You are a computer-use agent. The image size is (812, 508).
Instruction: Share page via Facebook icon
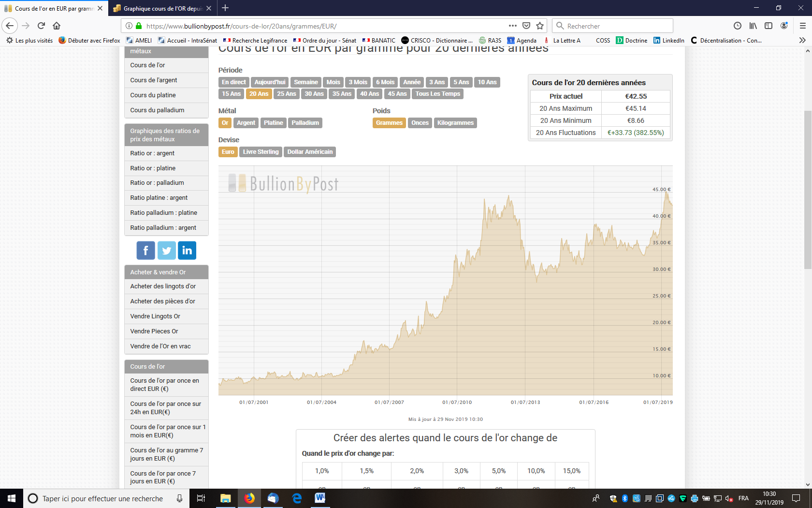point(145,251)
